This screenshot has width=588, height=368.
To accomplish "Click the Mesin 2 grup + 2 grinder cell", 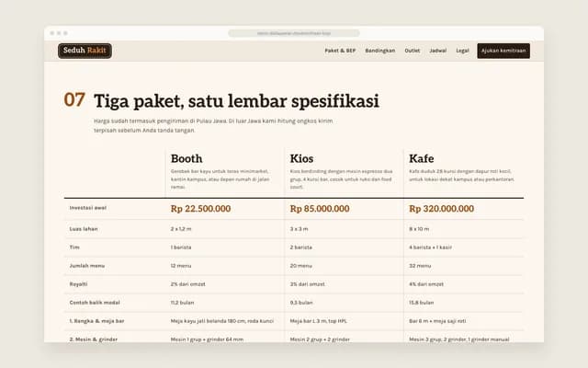I will (320, 339).
